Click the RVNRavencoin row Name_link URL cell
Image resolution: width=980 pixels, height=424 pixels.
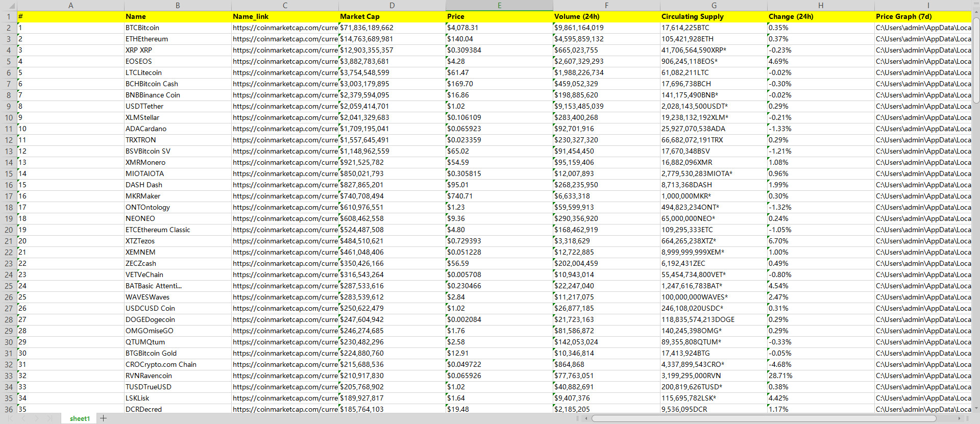coord(285,376)
